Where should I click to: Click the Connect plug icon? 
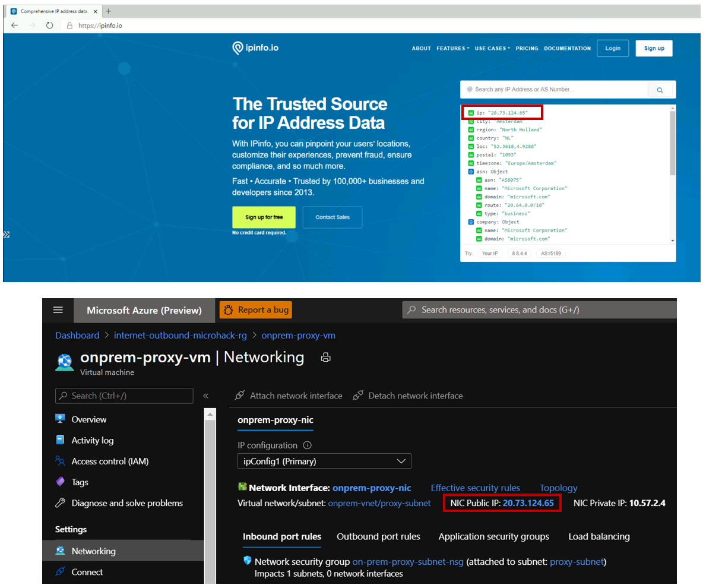click(x=60, y=571)
